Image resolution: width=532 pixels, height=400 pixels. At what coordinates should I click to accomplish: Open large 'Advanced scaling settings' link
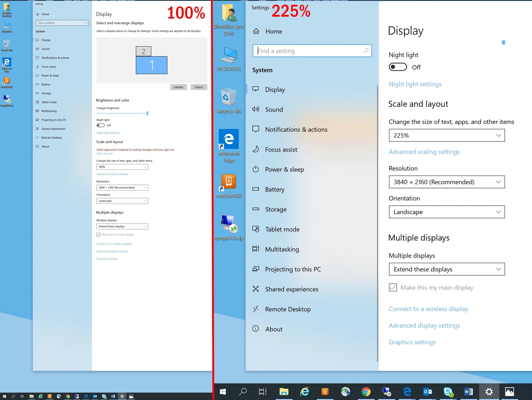click(424, 152)
